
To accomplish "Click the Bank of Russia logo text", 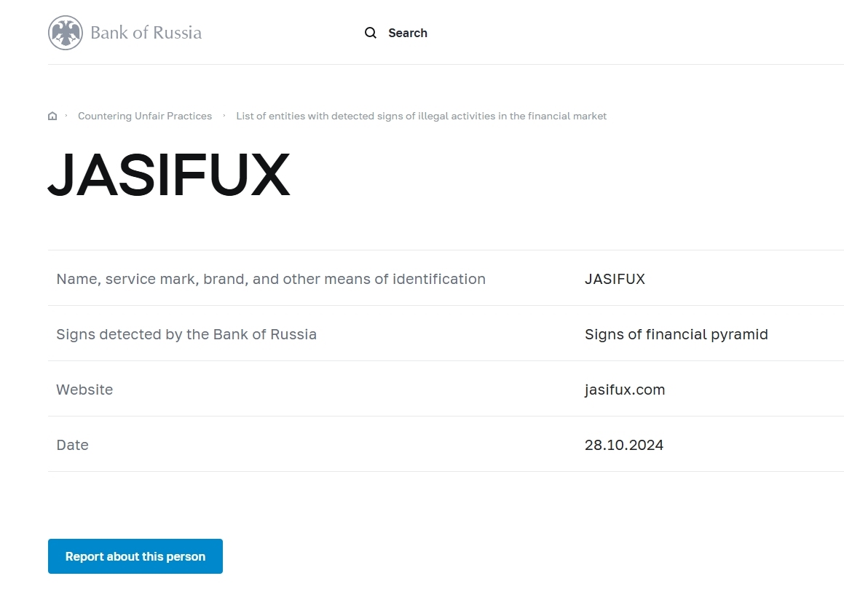I will [x=146, y=33].
